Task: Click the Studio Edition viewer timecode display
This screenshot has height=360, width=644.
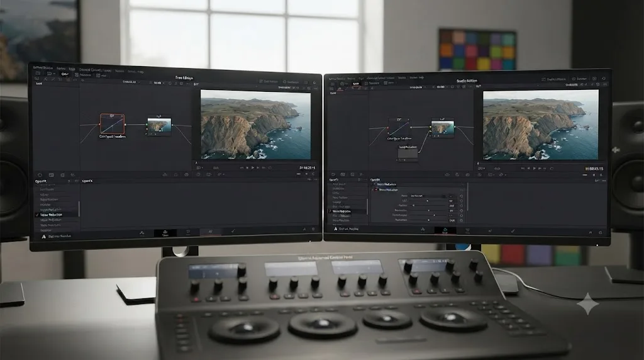Action: pos(594,169)
